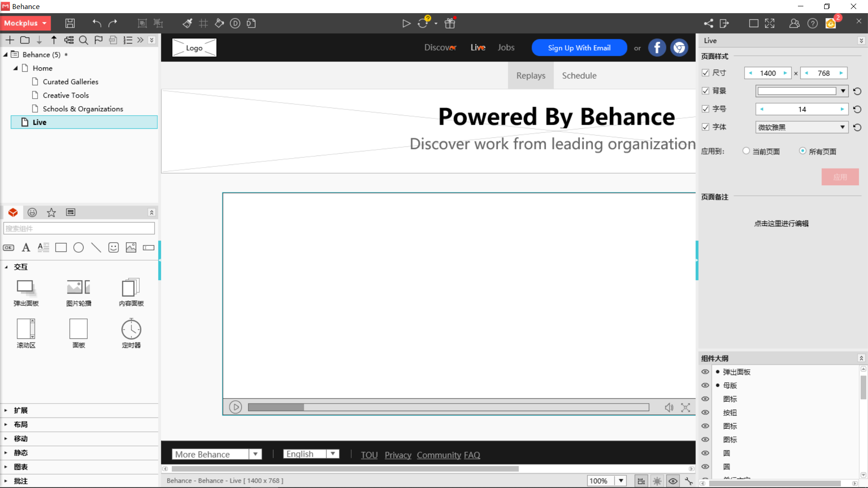Uncheck the 尺寸 size checkbox
Screen dimensions: 868x488
pos(705,73)
